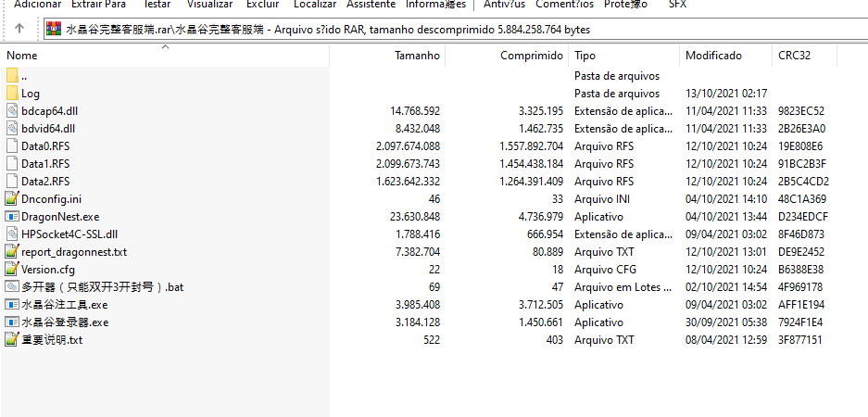Click the Visualizar toolbar button
This screenshot has width=868, height=417.
[209, 5]
